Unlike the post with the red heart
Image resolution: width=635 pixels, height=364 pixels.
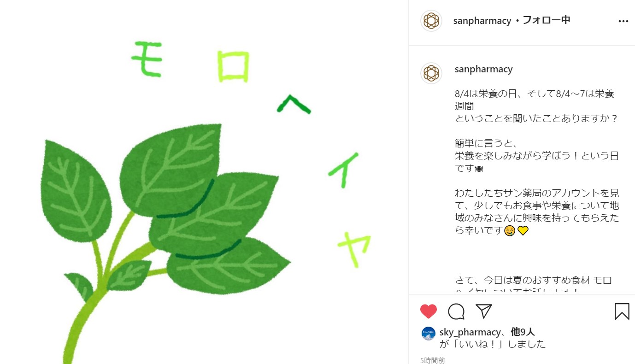pos(429,311)
